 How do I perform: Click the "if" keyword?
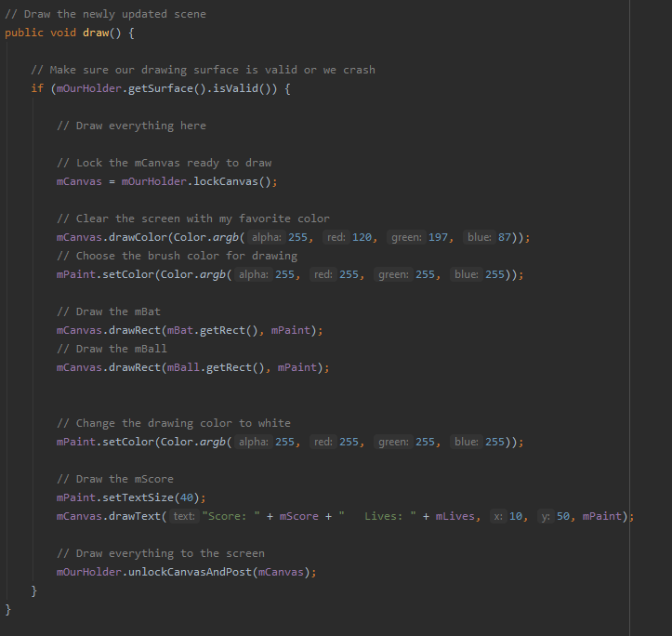coord(37,88)
